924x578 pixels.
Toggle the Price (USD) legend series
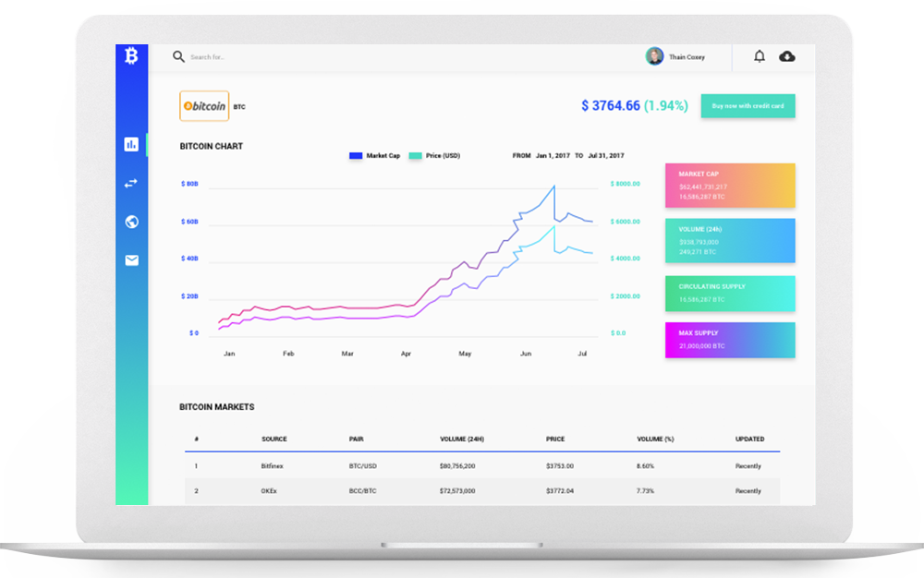(x=434, y=156)
